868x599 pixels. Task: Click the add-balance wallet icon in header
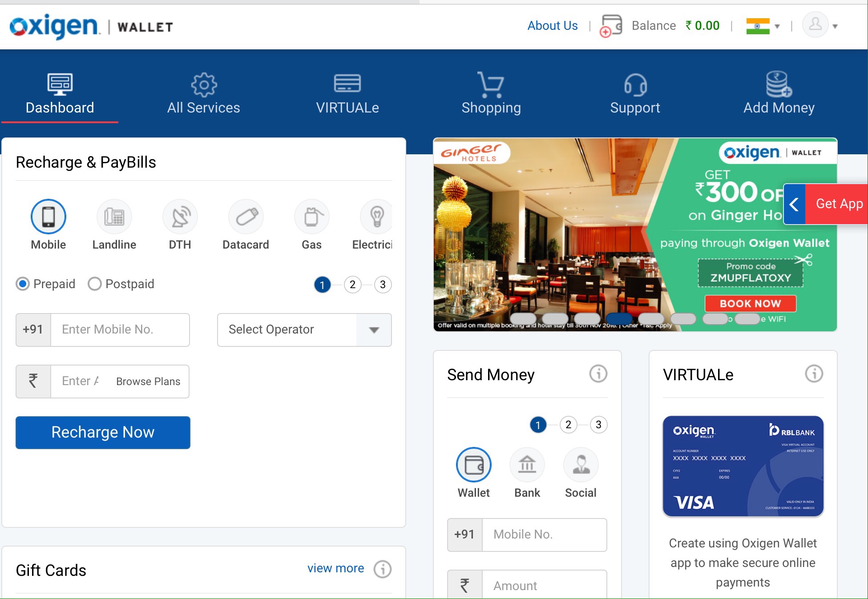pyautogui.click(x=611, y=26)
